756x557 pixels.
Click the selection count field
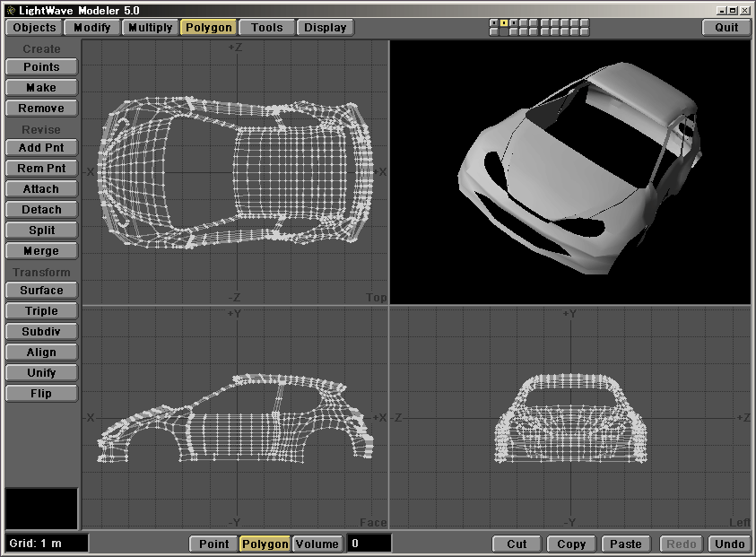369,544
